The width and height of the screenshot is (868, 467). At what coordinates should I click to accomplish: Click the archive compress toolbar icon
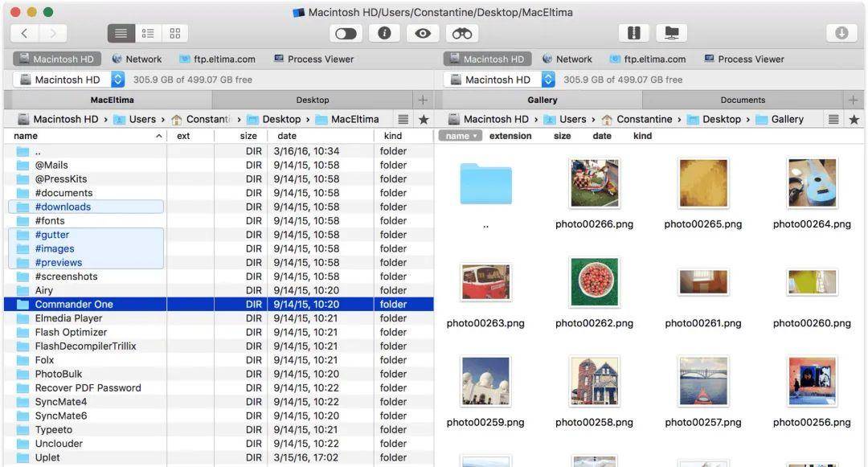coord(634,33)
